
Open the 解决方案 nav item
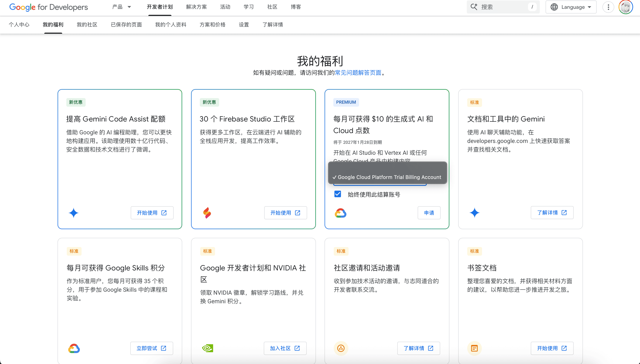(x=197, y=7)
